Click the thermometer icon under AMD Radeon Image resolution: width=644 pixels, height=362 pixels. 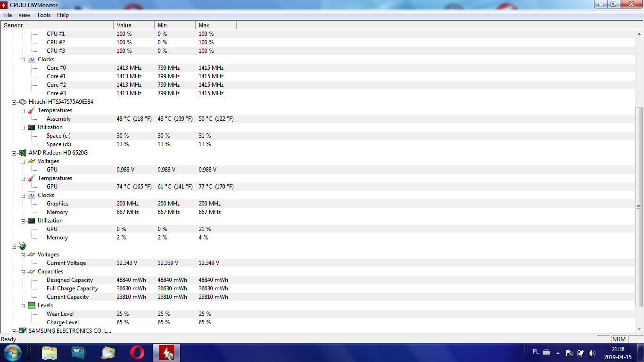[x=32, y=178]
